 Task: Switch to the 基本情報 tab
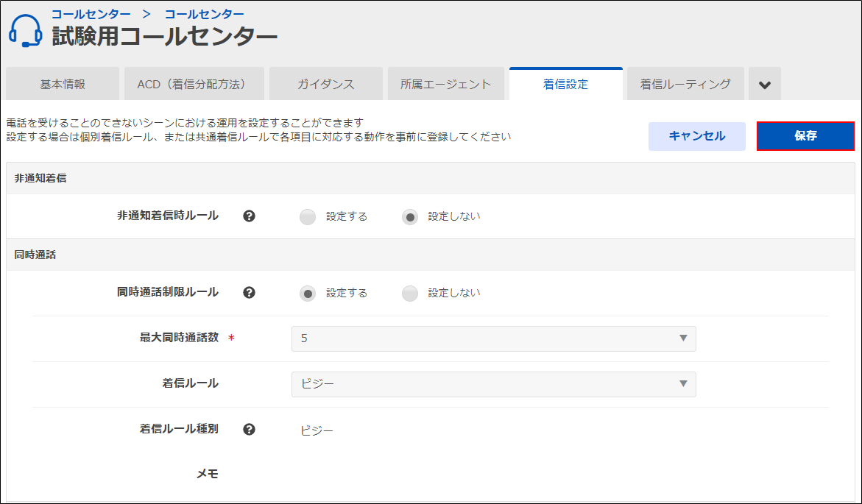coord(63,85)
